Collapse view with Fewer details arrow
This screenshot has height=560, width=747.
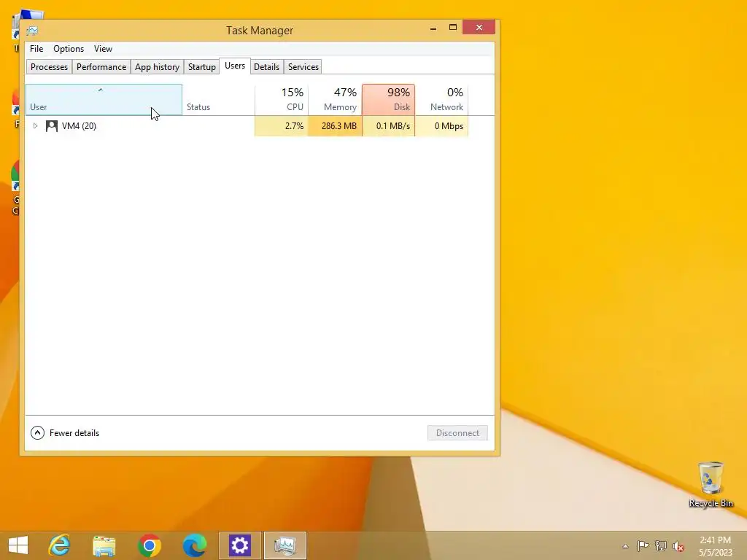pos(38,433)
